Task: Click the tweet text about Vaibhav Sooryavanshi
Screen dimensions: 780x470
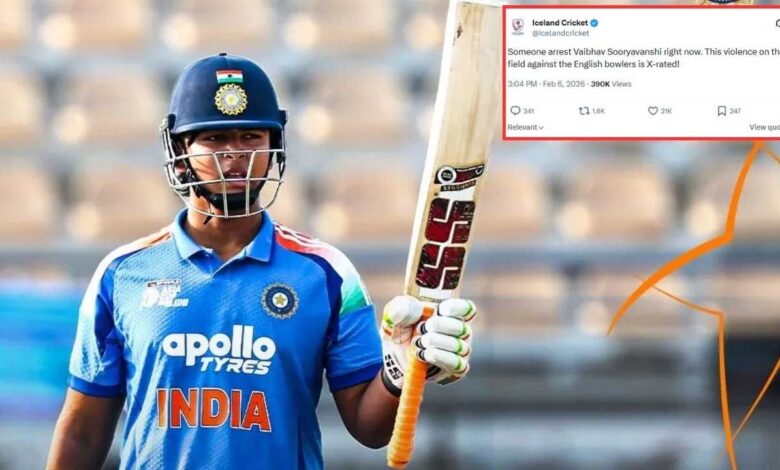Action: pyautogui.click(x=644, y=58)
